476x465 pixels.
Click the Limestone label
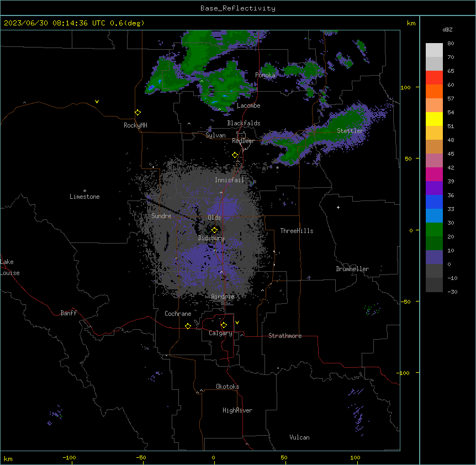pos(84,197)
